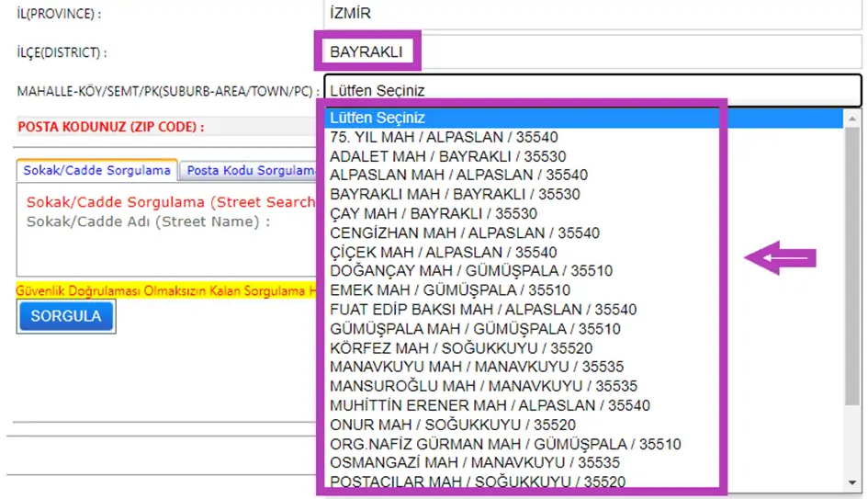This screenshot has width=868, height=499.
Task: Switch to Sokak/Cadde Sorgulama tab
Action: point(96,171)
